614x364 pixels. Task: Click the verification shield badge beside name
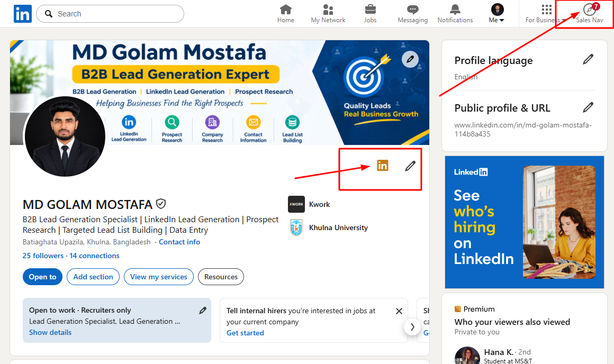(x=161, y=204)
